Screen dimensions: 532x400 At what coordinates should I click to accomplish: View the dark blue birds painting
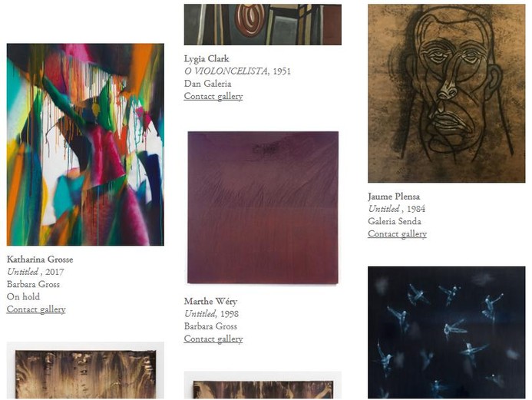(x=447, y=332)
